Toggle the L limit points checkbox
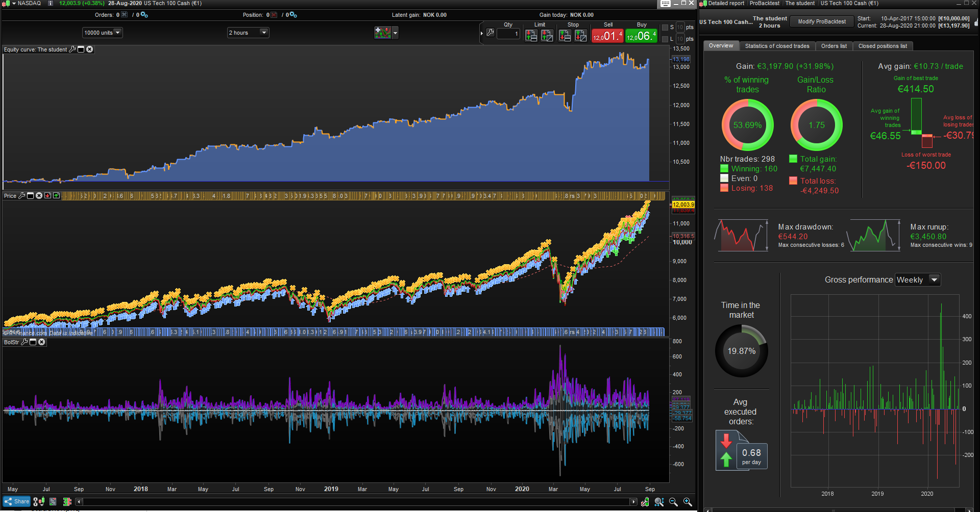 (x=665, y=39)
